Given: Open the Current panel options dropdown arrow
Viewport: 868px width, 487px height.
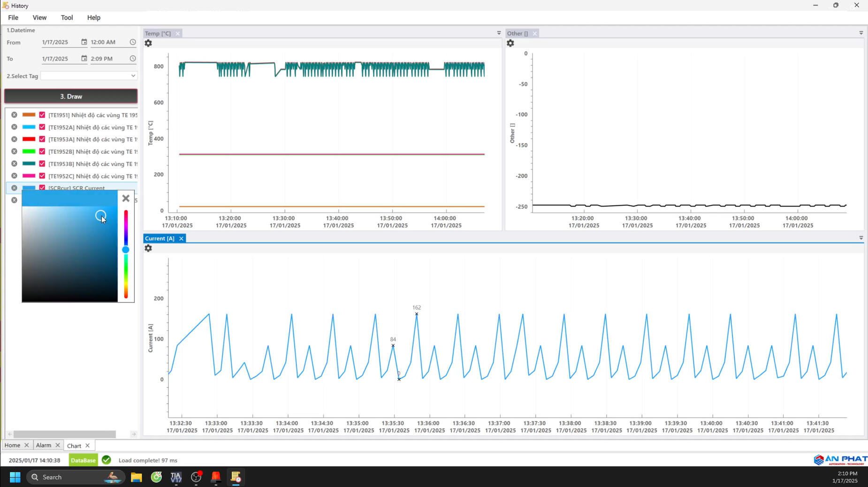Looking at the screenshot, I should pos(861,238).
